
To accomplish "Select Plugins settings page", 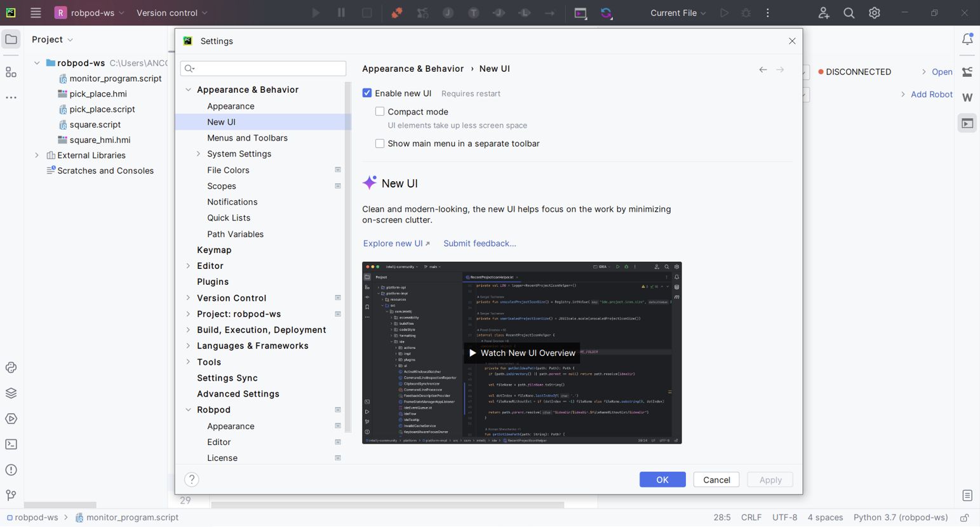I will pyautogui.click(x=213, y=282).
